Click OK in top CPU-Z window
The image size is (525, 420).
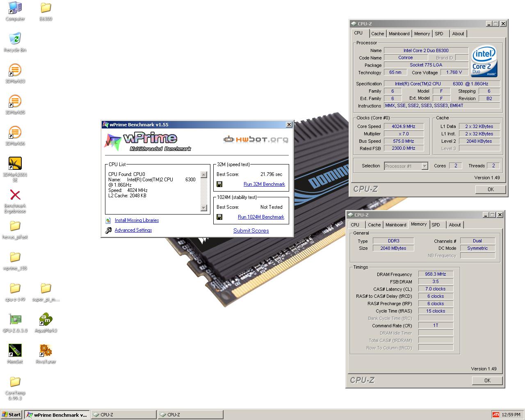[491, 189]
